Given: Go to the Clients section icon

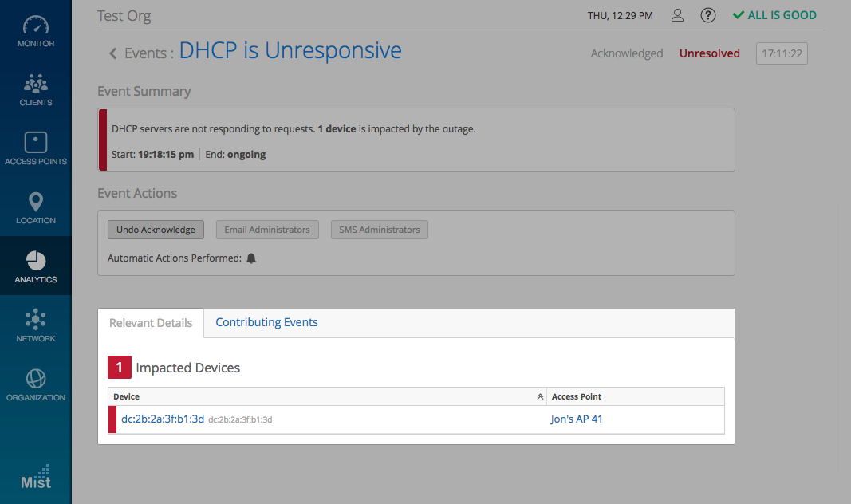Looking at the screenshot, I should (35, 84).
